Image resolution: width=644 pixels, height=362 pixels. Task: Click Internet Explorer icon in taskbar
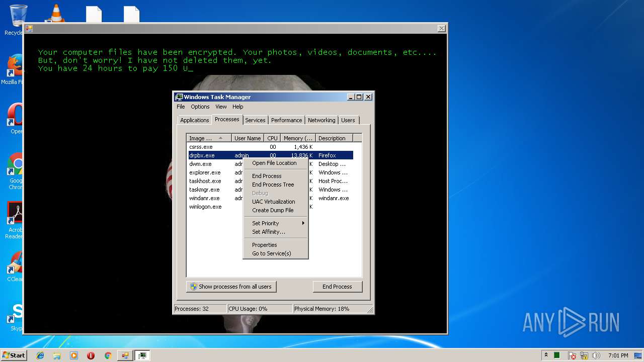click(x=40, y=355)
